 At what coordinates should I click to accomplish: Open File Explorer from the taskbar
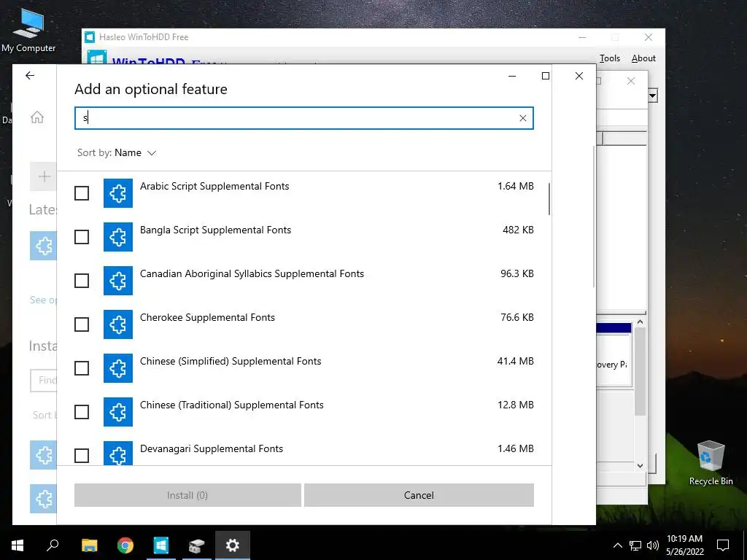click(x=89, y=545)
